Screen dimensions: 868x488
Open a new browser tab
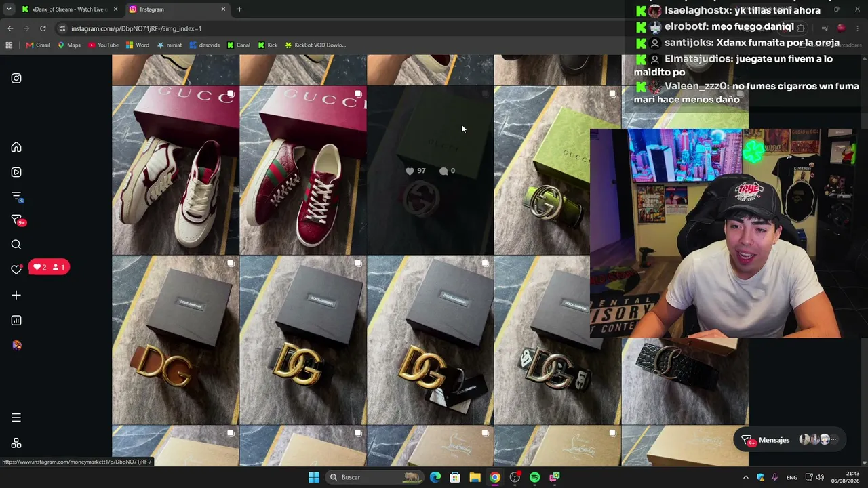239,9
